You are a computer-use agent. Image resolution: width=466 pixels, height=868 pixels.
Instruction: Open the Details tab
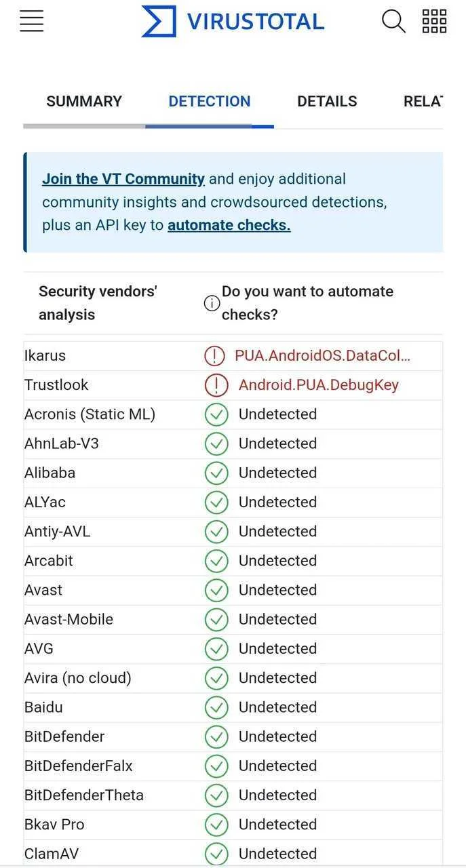(x=327, y=102)
